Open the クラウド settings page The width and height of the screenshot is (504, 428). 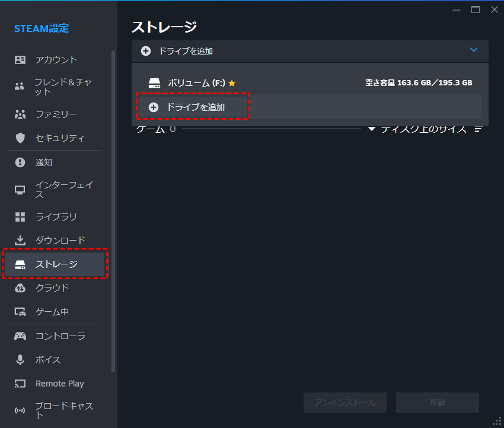point(55,288)
